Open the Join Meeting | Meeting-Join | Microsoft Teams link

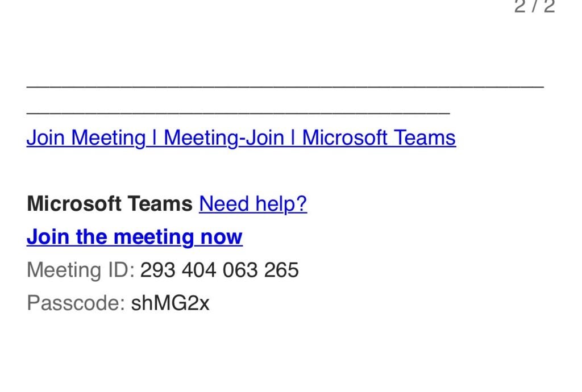click(241, 138)
